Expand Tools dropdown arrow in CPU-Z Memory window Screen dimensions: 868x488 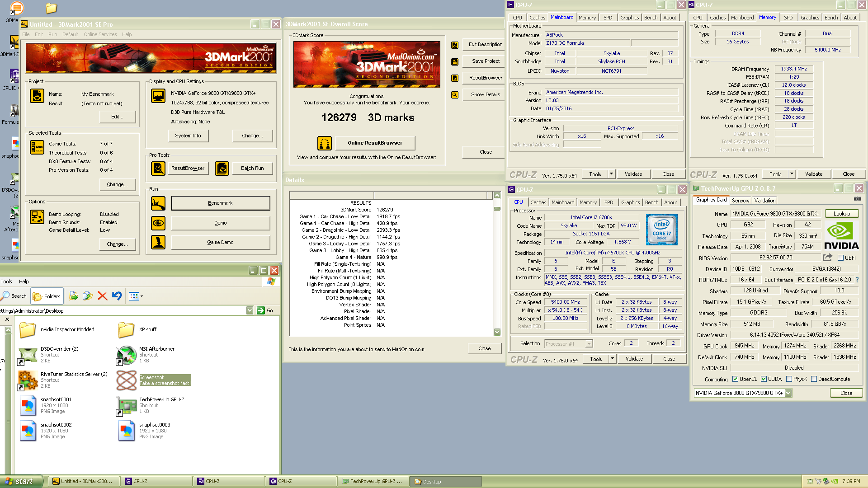tap(792, 174)
